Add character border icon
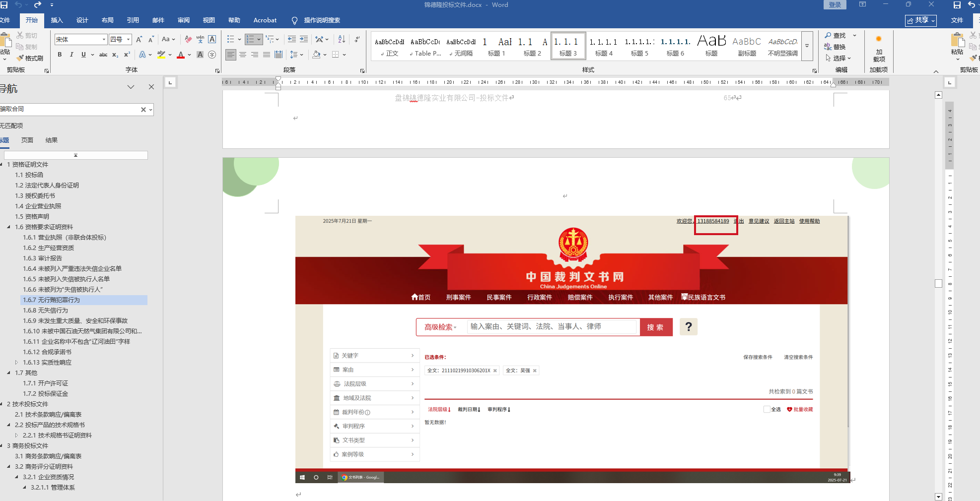 (x=212, y=39)
